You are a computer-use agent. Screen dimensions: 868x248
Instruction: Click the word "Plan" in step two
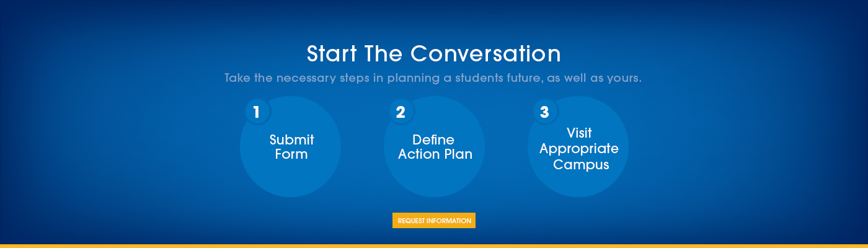pyautogui.click(x=459, y=154)
